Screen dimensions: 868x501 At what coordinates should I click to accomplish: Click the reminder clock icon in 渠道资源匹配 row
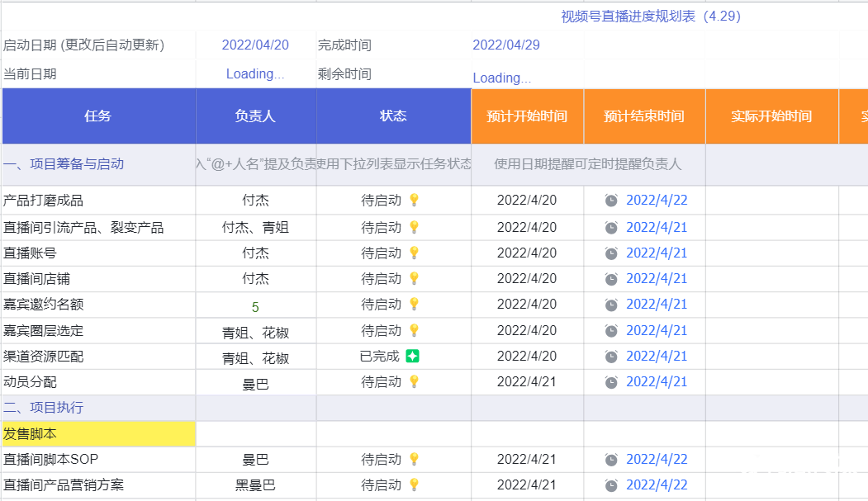[611, 356]
